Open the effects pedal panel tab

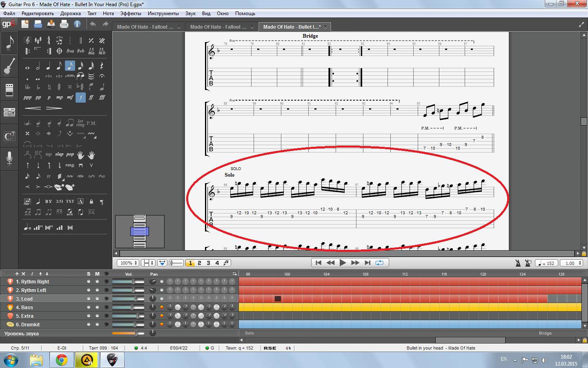tap(9, 89)
